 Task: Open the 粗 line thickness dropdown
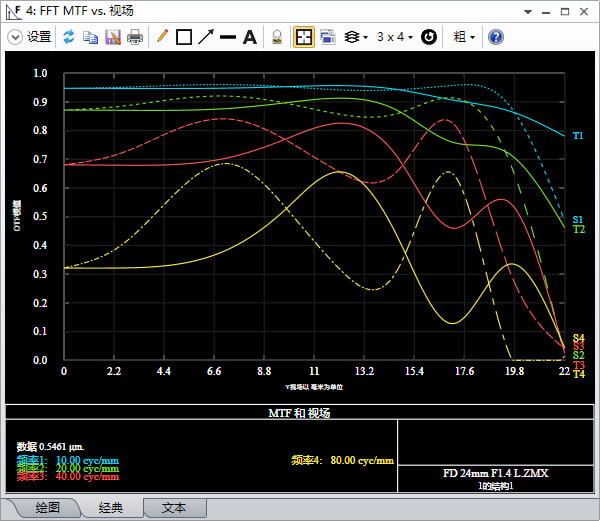(464, 37)
